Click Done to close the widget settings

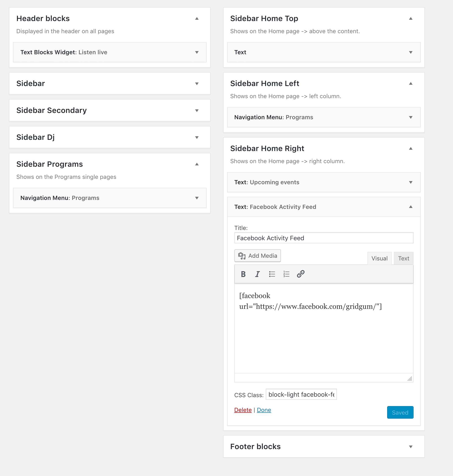264,410
